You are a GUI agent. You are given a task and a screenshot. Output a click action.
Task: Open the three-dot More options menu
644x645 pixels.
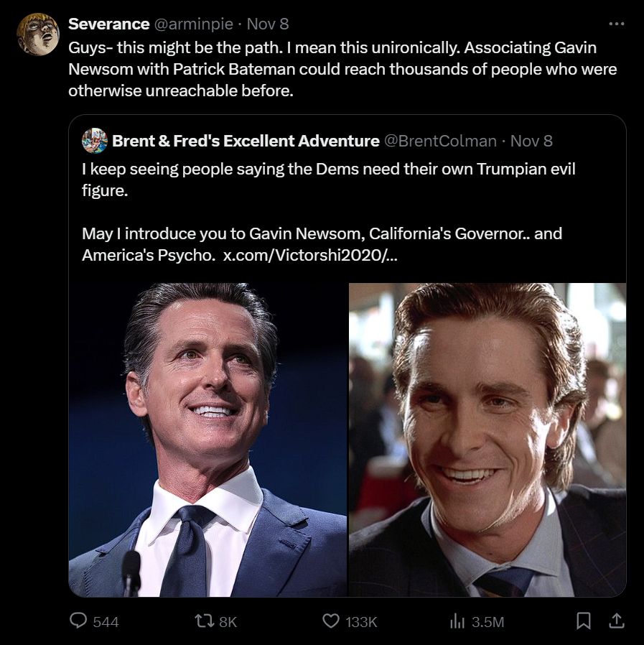616,24
